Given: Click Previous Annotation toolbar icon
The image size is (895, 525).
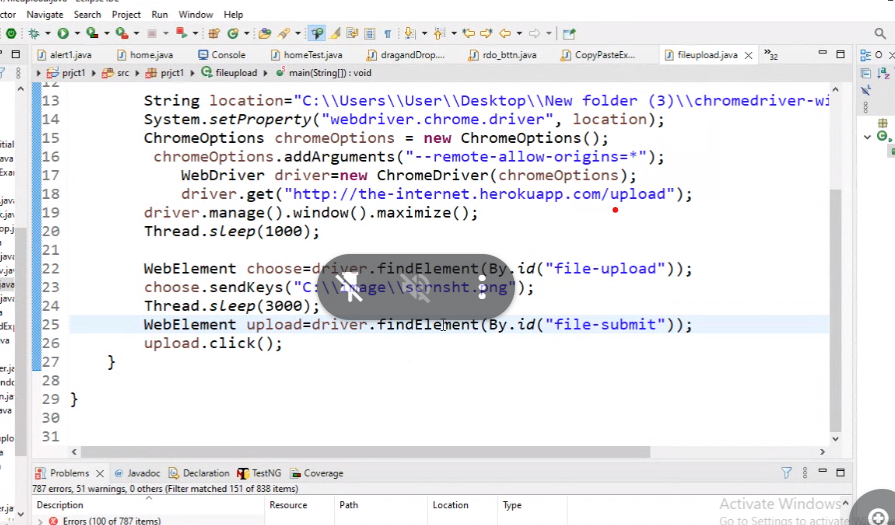Looking at the screenshot, I should pyautogui.click(x=440, y=34).
